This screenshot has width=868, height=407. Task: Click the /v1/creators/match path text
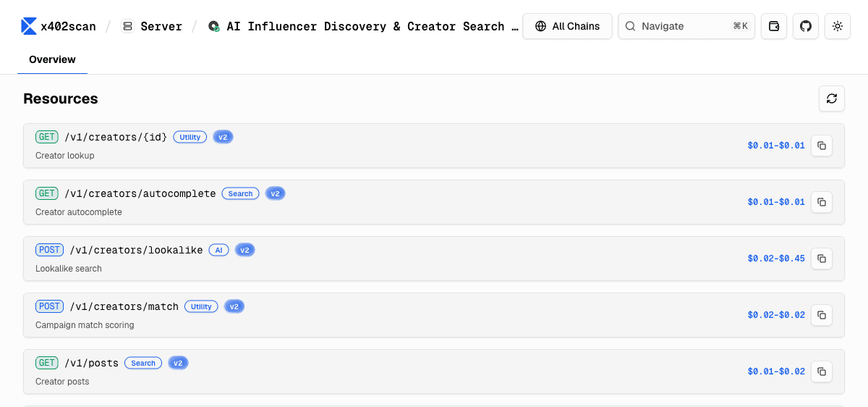tap(124, 306)
